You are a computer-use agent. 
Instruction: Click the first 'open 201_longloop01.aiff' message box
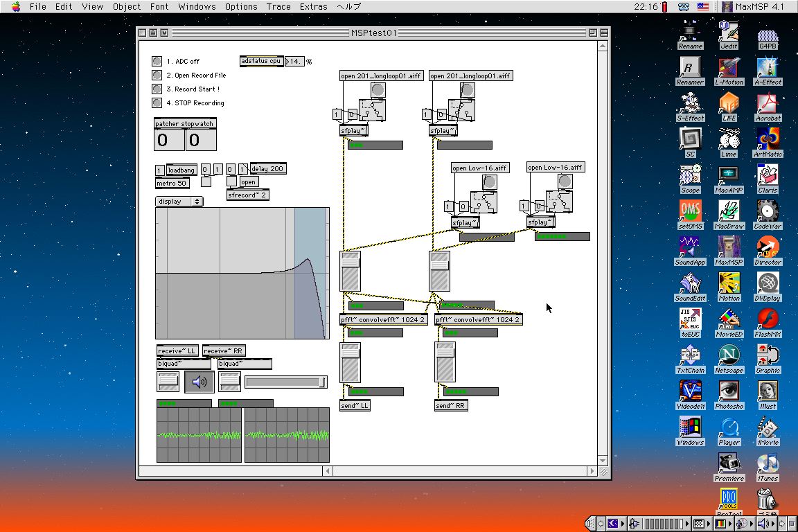[x=381, y=76]
